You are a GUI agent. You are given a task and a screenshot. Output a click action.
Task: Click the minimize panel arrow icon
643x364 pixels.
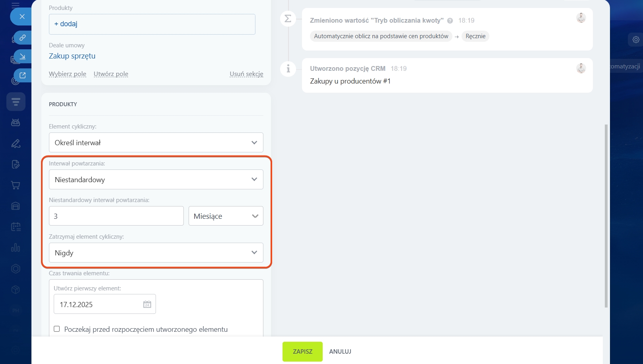coord(23,56)
